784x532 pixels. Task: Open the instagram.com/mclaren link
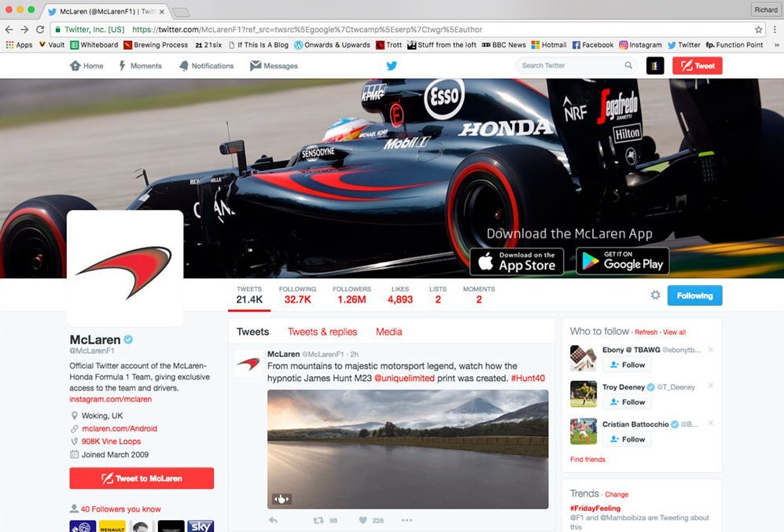click(x=110, y=399)
